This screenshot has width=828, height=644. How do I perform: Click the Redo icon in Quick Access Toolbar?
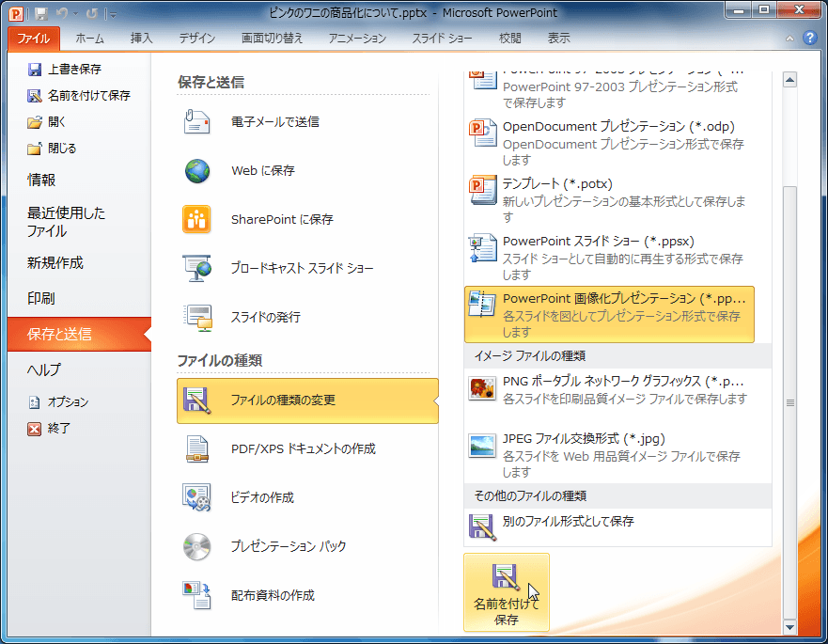[x=92, y=14]
